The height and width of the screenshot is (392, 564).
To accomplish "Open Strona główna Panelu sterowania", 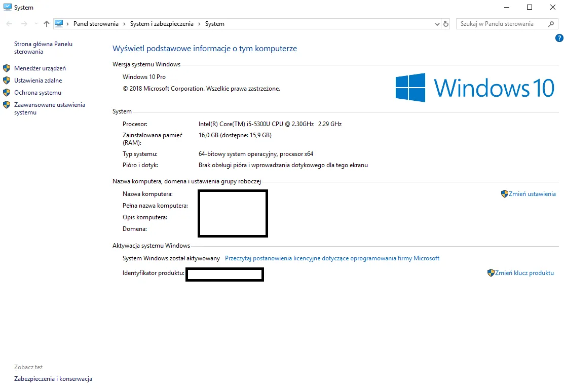I will pos(43,48).
